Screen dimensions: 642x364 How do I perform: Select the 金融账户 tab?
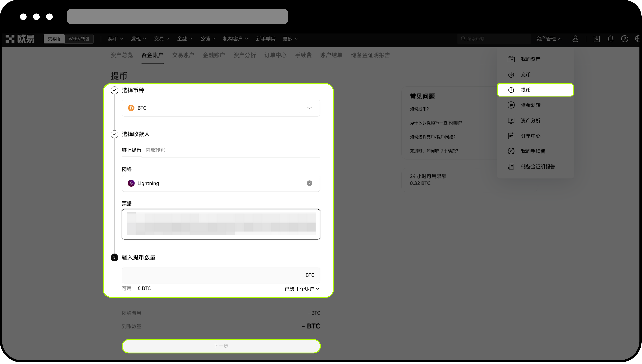(x=214, y=55)
